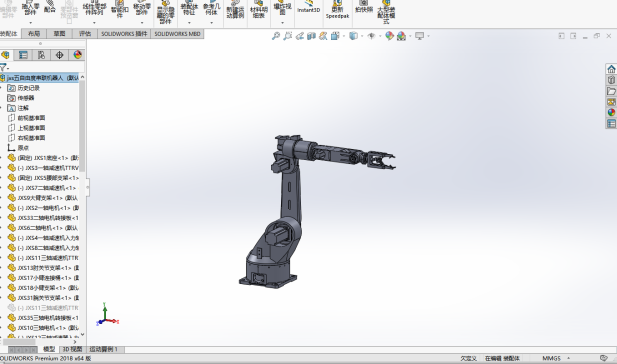Viewport: 617px width, 364px height.
Task: Switch to the Evaluate tab (评估)
Action: [x=85, y=34]
